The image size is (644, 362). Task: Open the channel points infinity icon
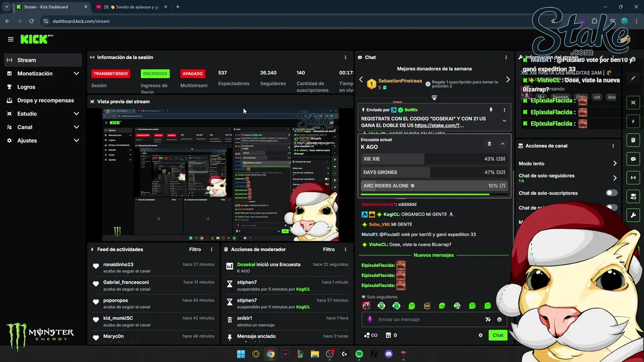371,335
